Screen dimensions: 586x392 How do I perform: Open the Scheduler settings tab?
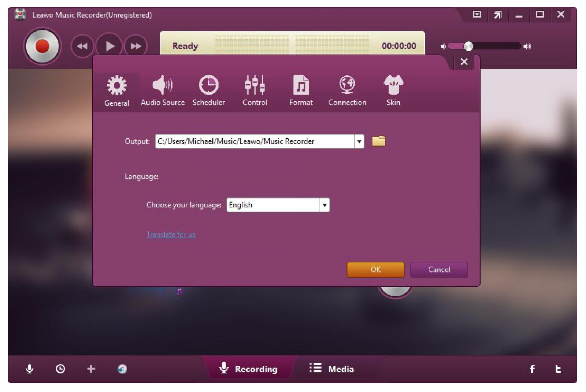click(x=209, y=91)
